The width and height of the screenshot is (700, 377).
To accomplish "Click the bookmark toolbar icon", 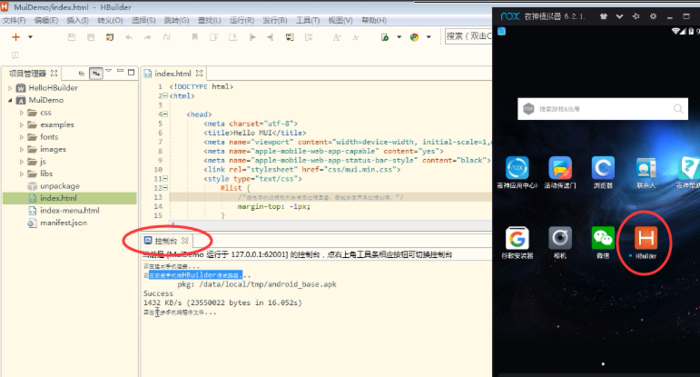I will 195,38.
